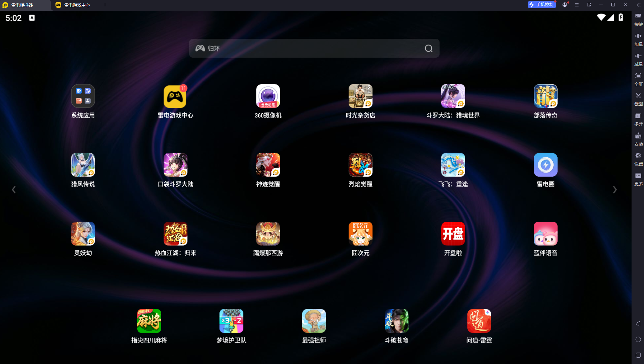Open 斗罗大陆：猎魂世界 game

453,96
